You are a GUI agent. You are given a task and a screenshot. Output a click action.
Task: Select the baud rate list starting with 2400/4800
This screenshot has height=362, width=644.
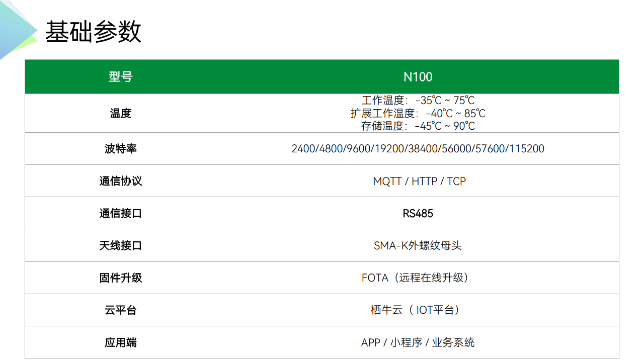click(418, 149)
